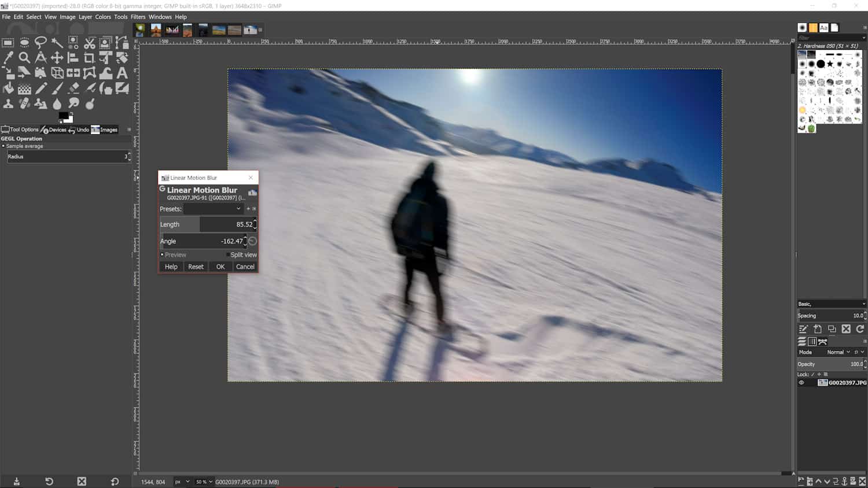The width and height of the screenshot is (868, 488).
Task: Select the Ellipse Select tool
Action: click(24, 42)
